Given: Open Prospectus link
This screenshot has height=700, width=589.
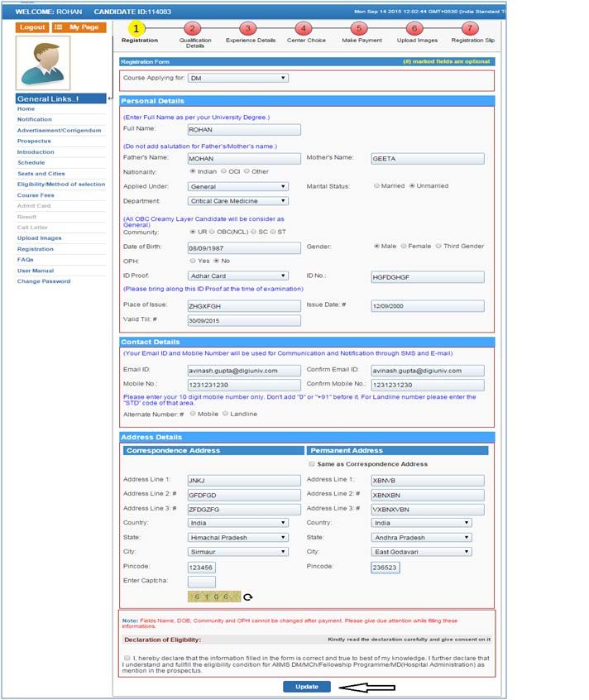Looking at the screenshot, I should (x=34, y=141).
